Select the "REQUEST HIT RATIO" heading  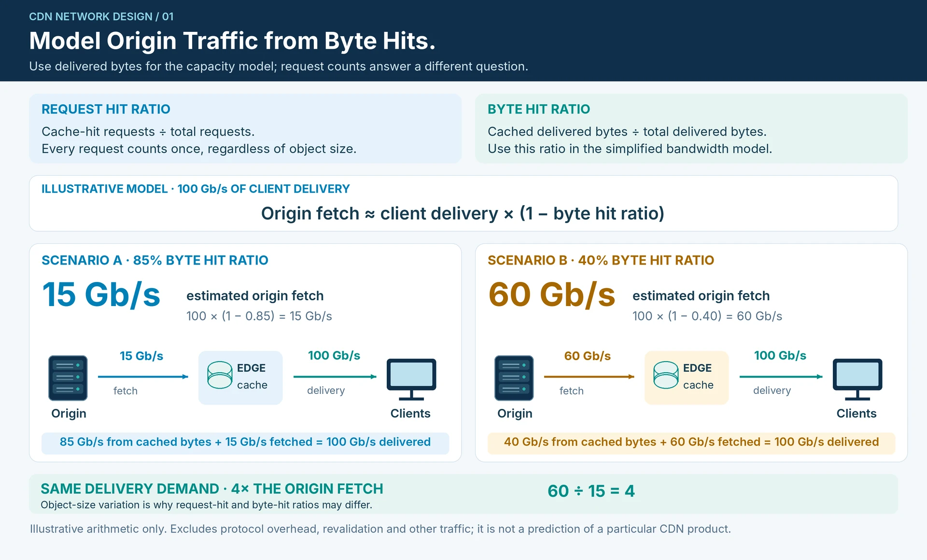pyautogui.click(x=106, y=109)
